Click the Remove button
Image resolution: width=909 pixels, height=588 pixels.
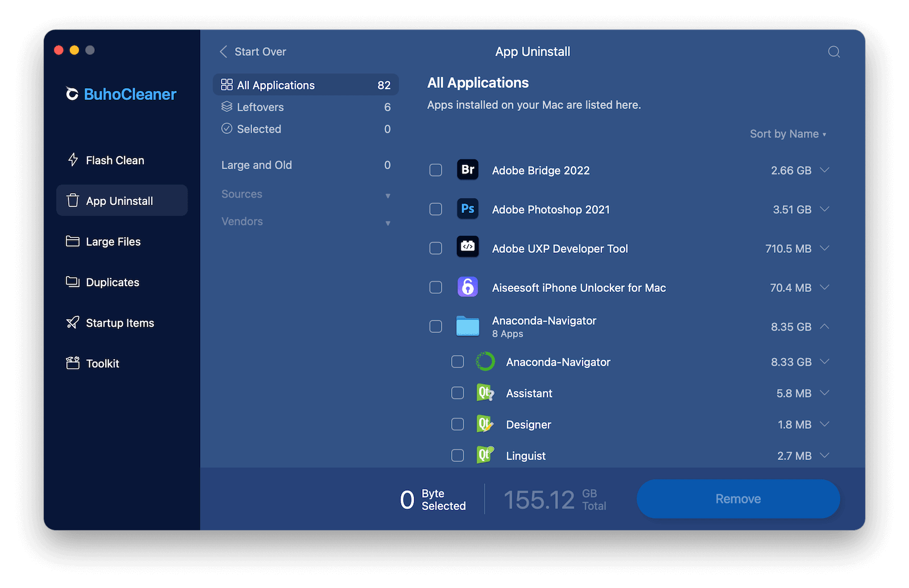pos(738,499)
